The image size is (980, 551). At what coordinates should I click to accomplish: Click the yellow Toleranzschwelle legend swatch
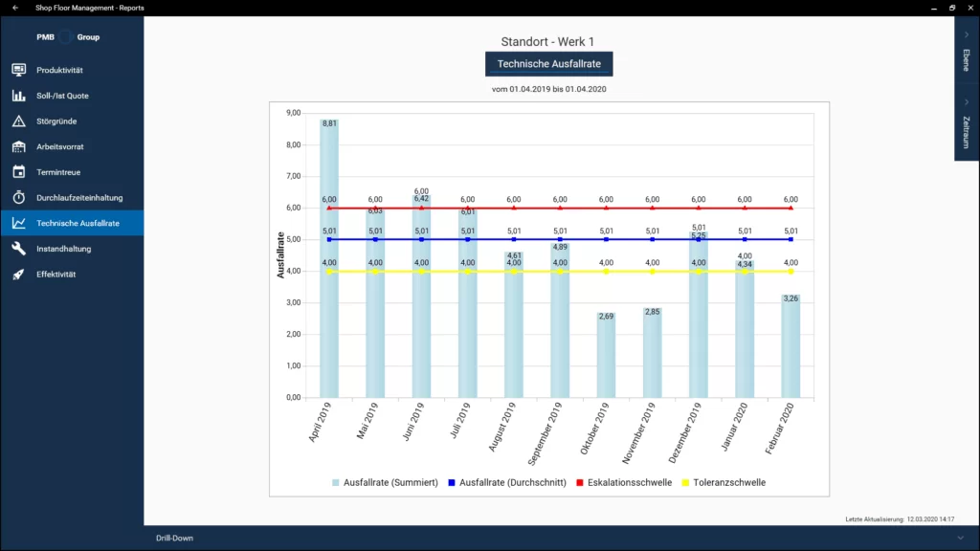click(x=684, y=482)
